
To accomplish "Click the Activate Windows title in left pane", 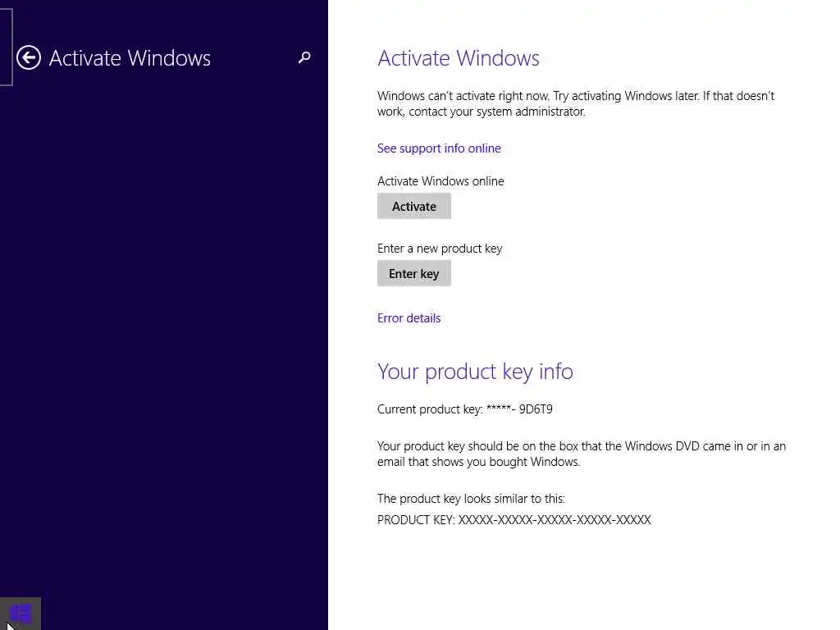I will pos(130,58).
